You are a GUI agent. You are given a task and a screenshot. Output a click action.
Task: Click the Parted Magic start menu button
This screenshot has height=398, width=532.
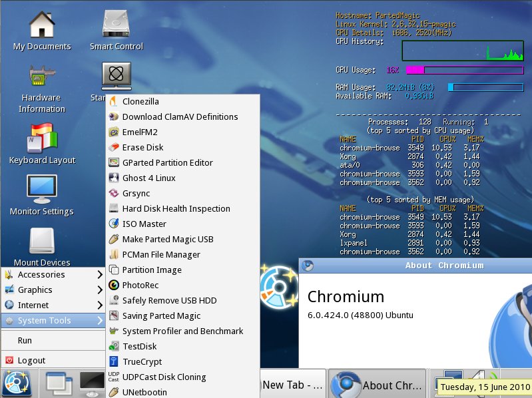pyautogui.click(x=17, y=383)
